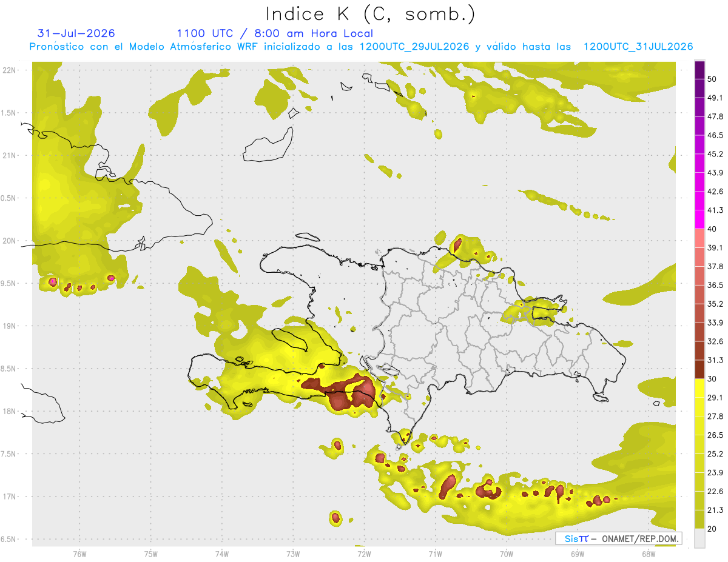The width and height of the screenshot is (728, 562).
Task: Click the bright yellow swatch between 30 and 29.1
Action: (x=699, y=388)
